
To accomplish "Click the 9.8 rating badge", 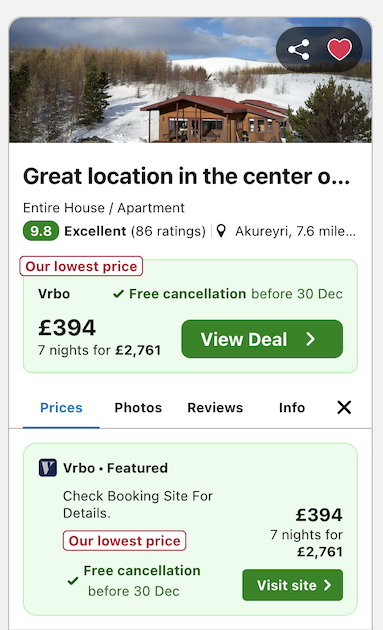I will [x=41, y=231].
